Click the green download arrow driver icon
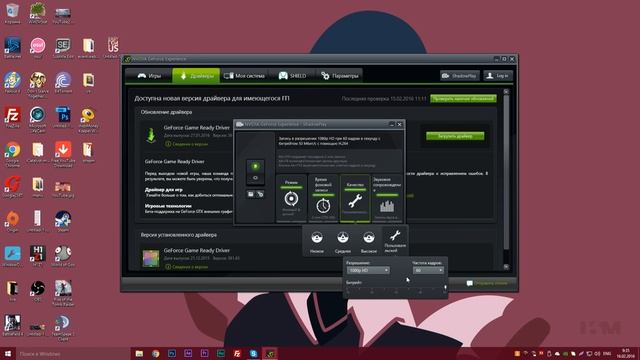 click(x=151, y=135)
